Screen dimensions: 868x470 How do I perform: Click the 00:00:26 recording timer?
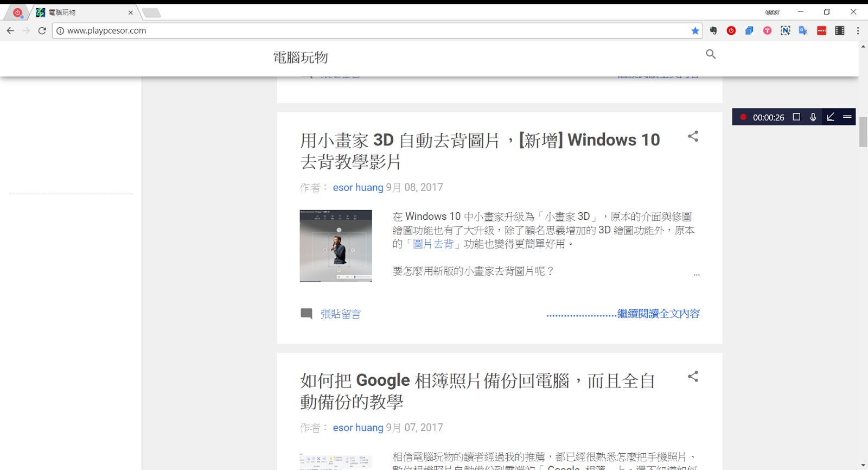click(x=769, y=117)
